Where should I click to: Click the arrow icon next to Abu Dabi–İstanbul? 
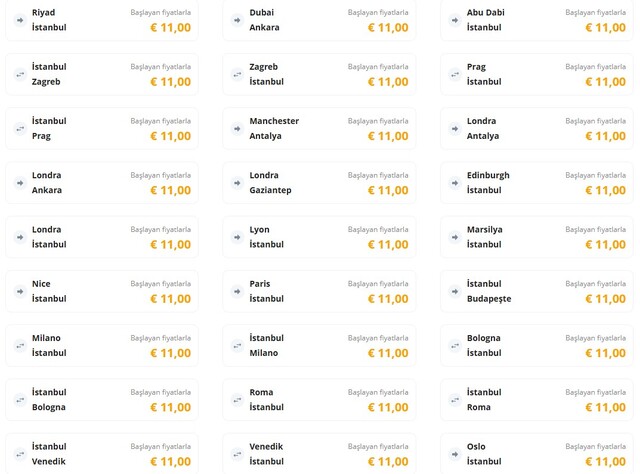point(455,20)
